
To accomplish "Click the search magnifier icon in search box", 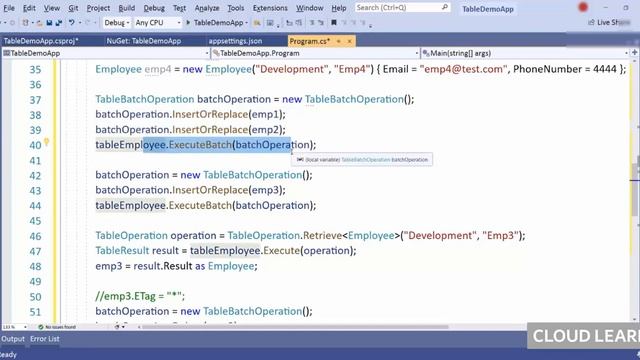I will (445, 7).
